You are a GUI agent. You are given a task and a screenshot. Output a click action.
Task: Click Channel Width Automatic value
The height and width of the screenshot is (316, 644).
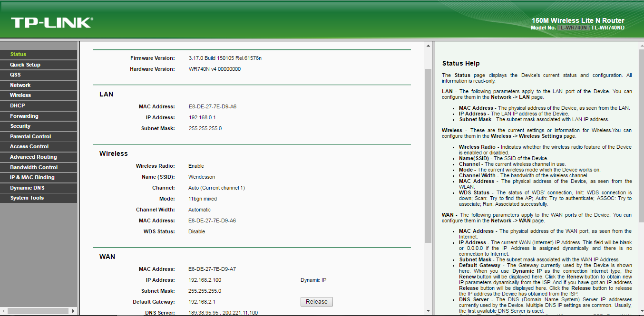click(x=199, y=210)
